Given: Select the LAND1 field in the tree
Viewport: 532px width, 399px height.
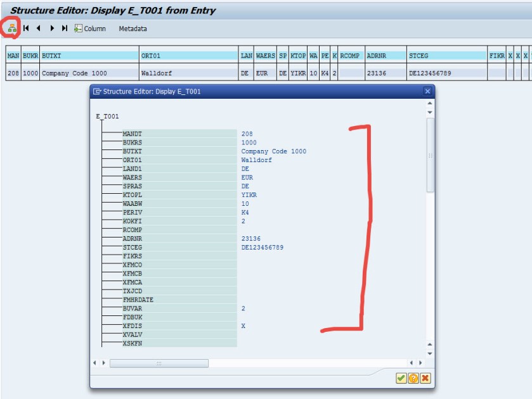Looking at the screenshot, I should (179, 168).
